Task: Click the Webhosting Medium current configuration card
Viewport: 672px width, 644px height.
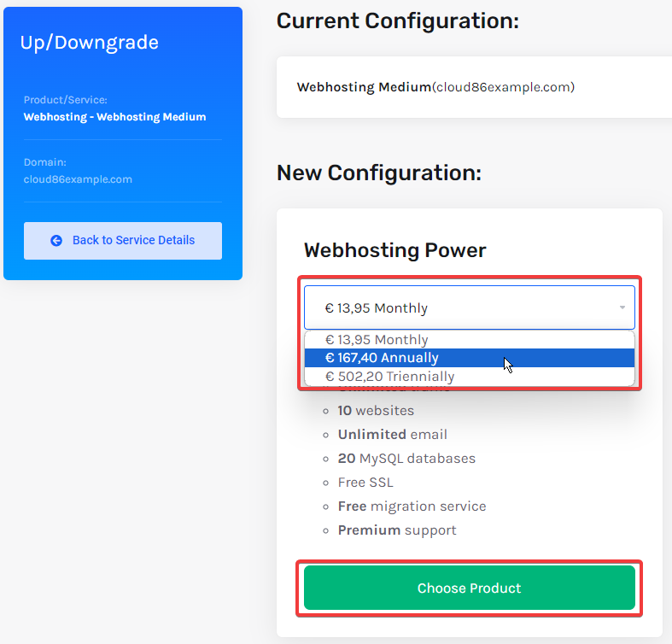Action: pos(474,87)
